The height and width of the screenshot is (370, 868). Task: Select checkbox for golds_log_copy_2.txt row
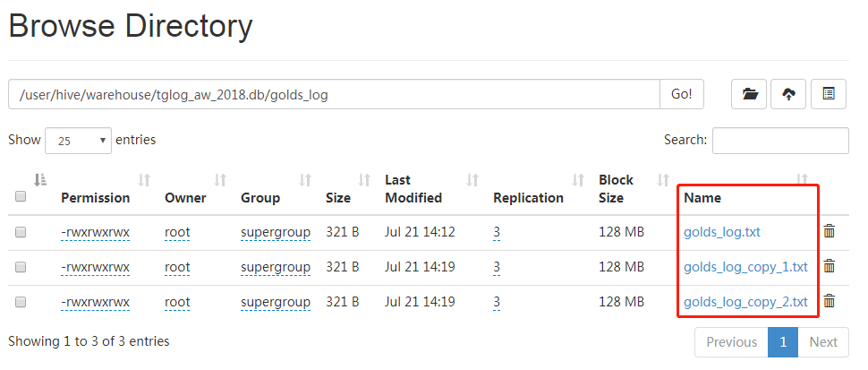[x=21, y=302]
